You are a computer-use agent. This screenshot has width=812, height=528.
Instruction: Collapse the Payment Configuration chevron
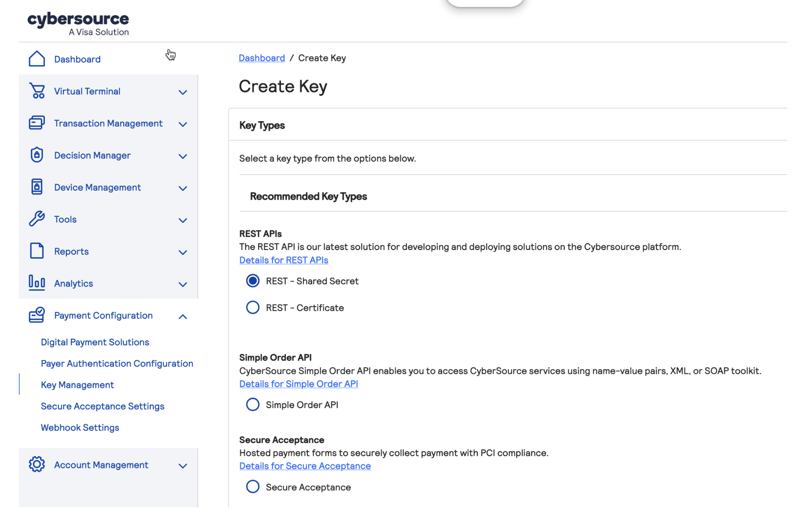point(183,316)
